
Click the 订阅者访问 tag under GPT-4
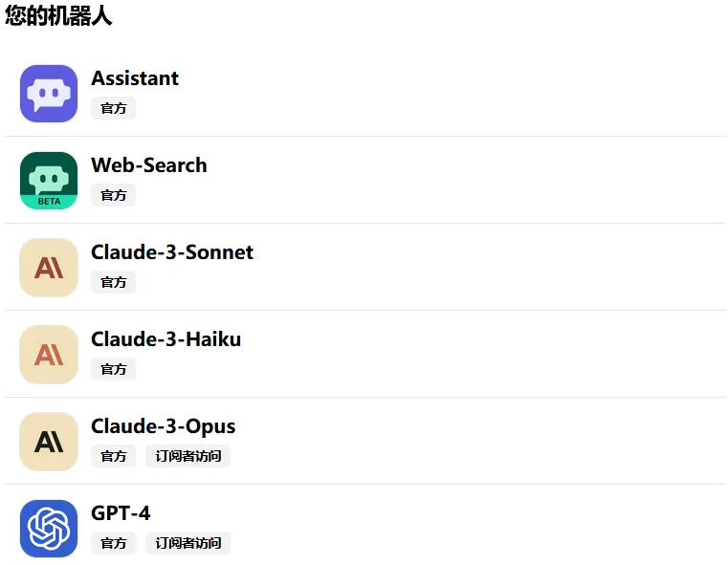tap(188, 543)
